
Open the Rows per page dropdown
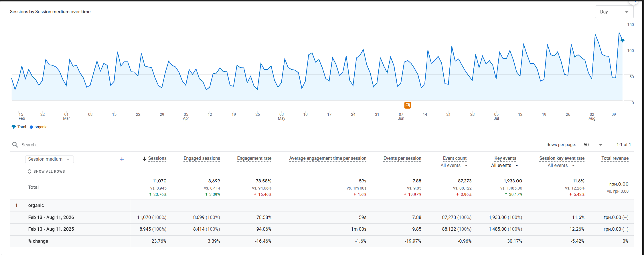click(593, 145)
